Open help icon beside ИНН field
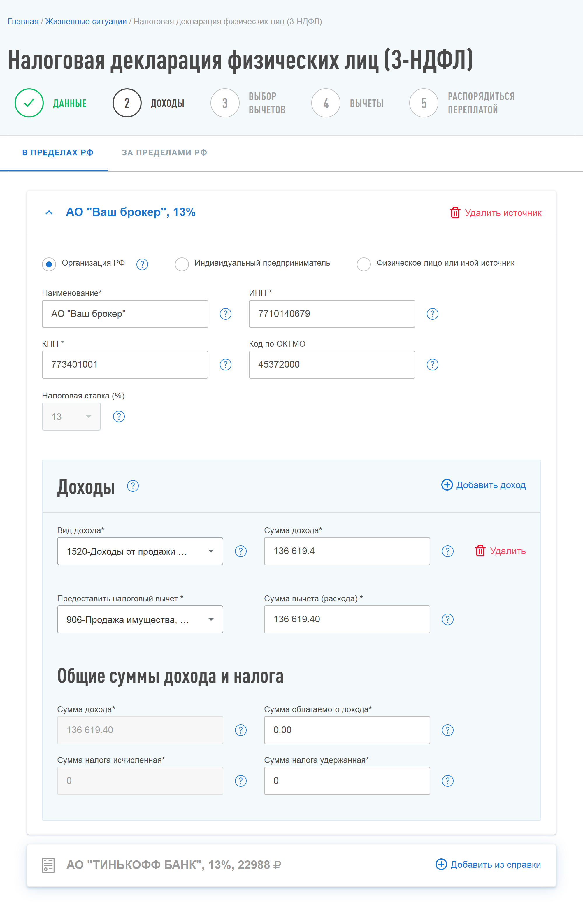This screenshot has width=583, height=924. [x=432, y=314]
